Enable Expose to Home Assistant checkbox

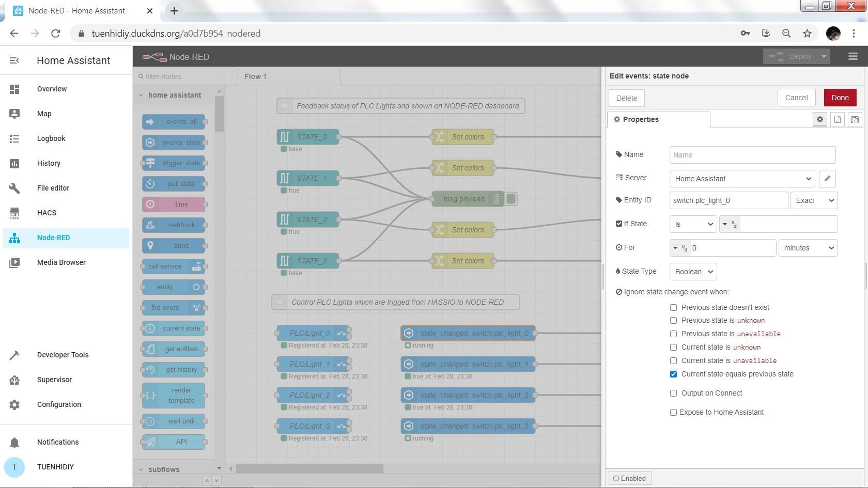click(673, 413)
